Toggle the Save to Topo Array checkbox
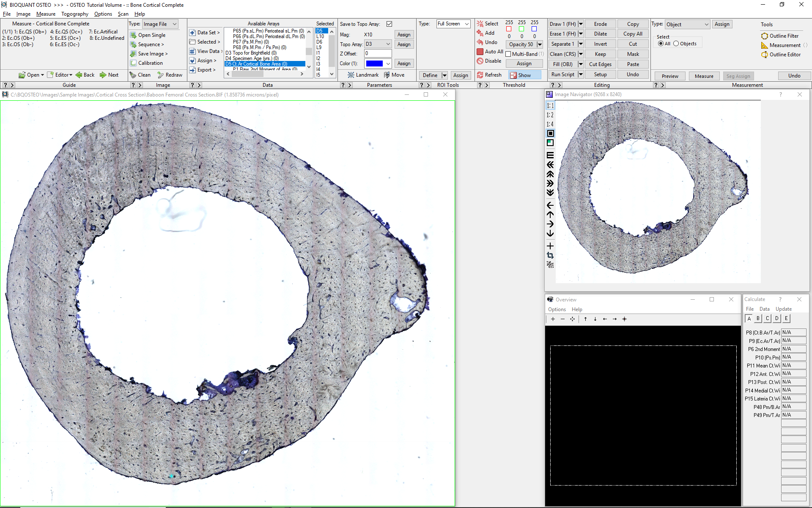Viewport: 812px width, 508px height. coord(389,24)
